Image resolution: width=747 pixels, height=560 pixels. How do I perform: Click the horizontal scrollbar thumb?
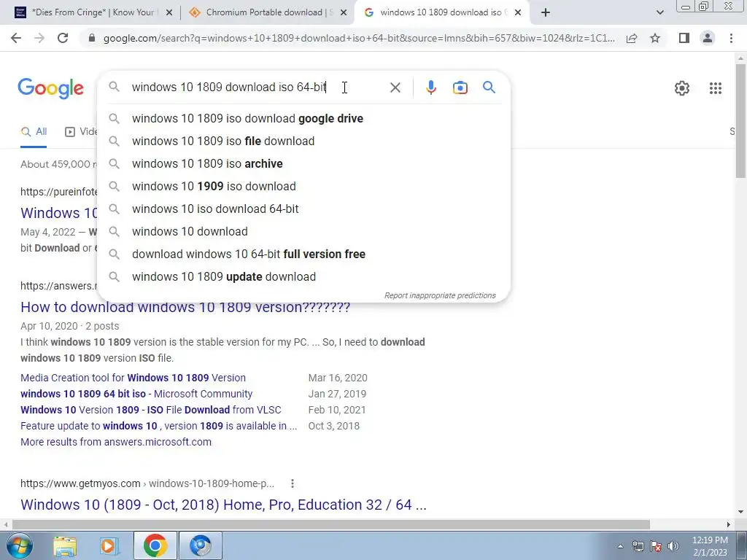[331, 524]
